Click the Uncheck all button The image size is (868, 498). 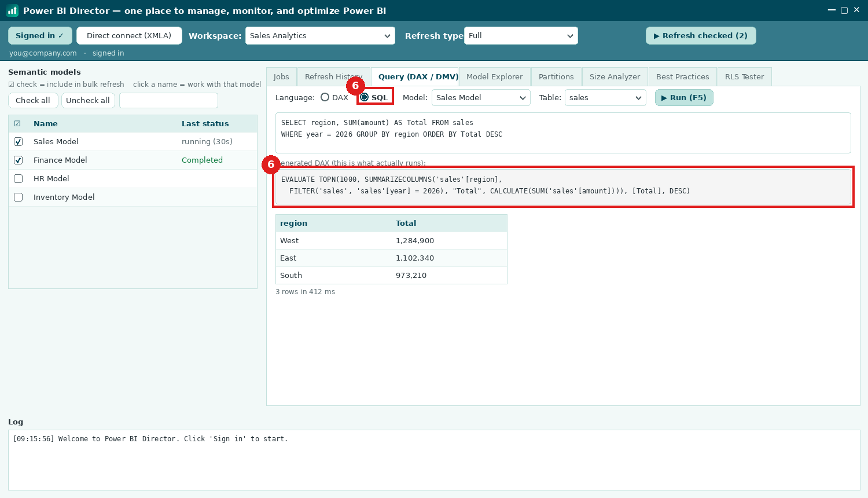point(88,100)
